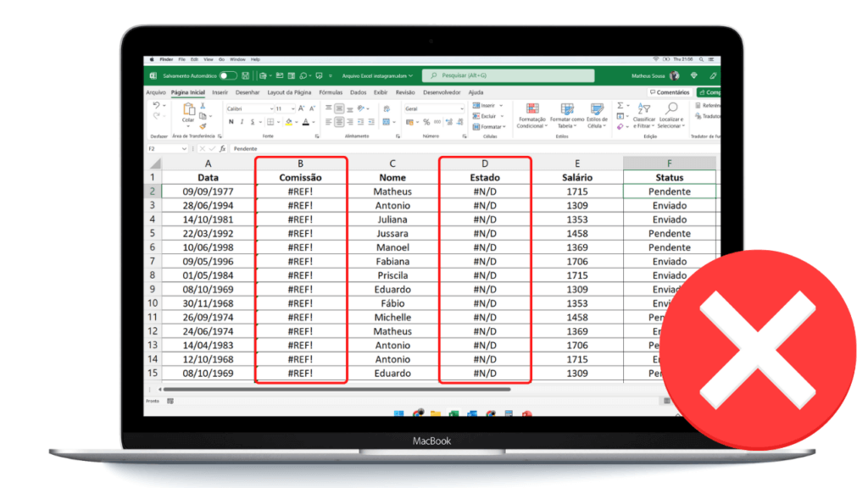Click the Comentários button
The height and width of the screenshot is (488, 868).
670,92
